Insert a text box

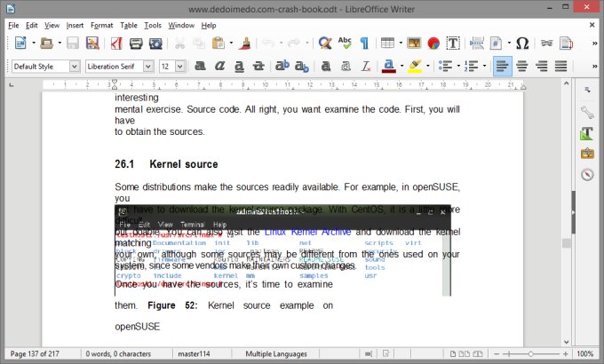coord(453,43)
